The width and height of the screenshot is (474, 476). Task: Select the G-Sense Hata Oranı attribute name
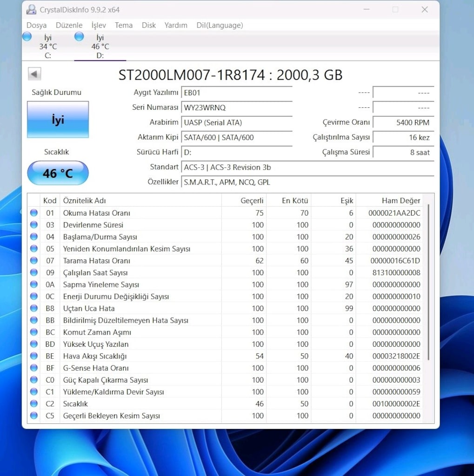96,368
